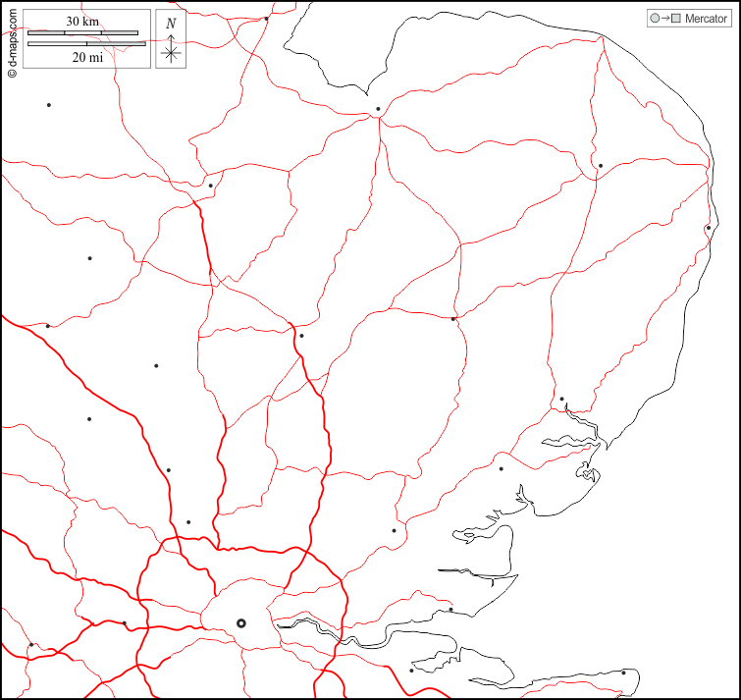Click the star symbol beneath the N arrow
Screen dimensions: 741x700
172,52
